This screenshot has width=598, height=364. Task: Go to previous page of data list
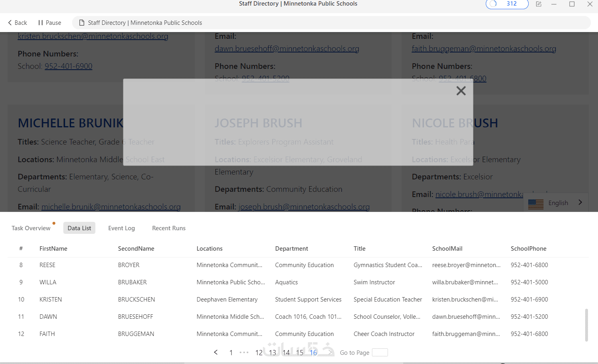(216, 352)
